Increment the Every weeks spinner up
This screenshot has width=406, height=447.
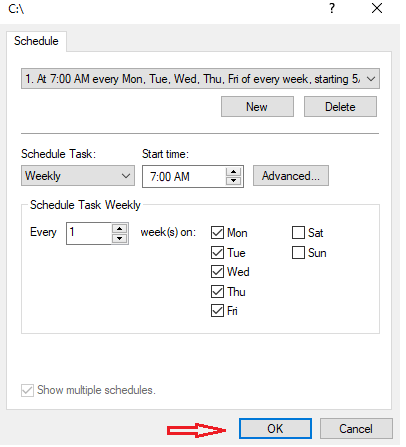click(120, 229)
